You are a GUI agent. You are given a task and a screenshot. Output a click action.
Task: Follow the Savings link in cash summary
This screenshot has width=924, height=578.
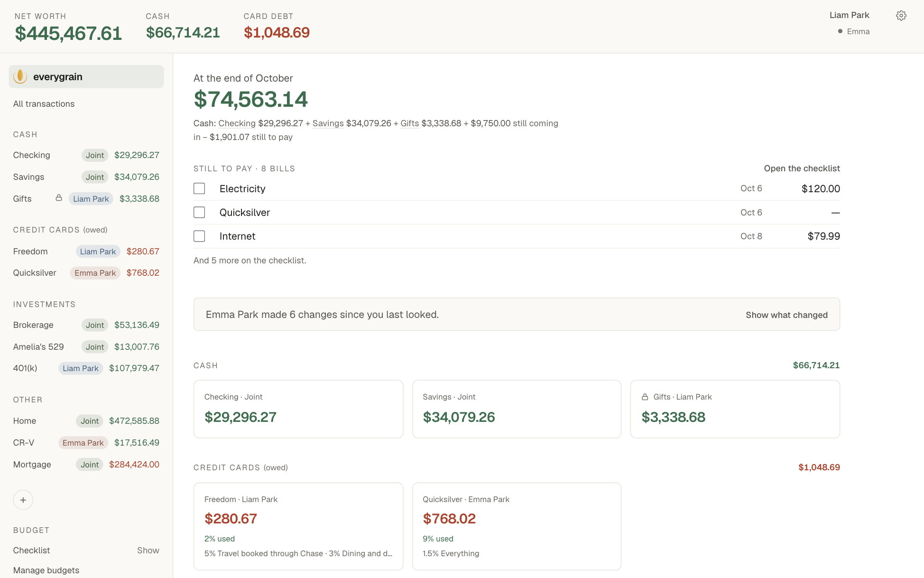click(328, 123)
